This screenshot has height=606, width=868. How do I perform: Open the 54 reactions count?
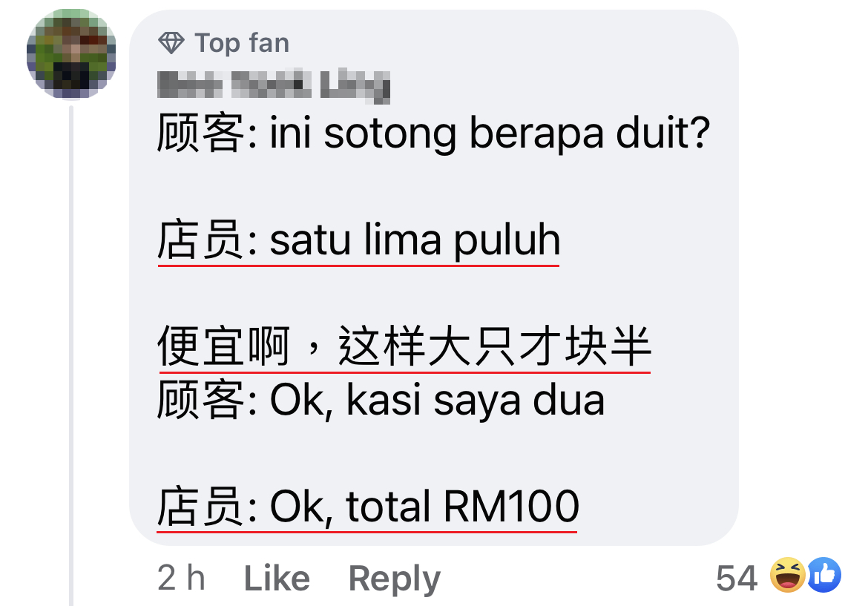[736, 579]
